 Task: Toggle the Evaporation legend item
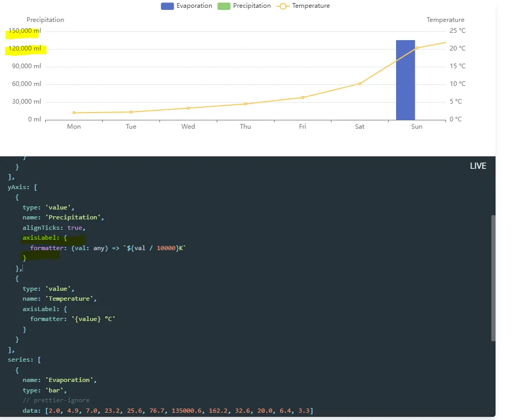[x=187, y=6]
